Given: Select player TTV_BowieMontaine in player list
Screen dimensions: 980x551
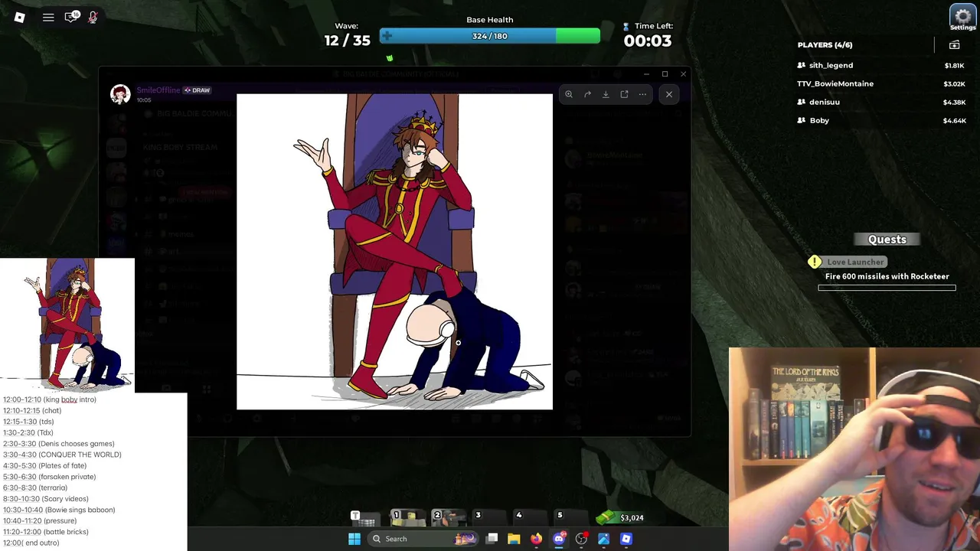Looking at the screenshot, I should pos(835,83).
